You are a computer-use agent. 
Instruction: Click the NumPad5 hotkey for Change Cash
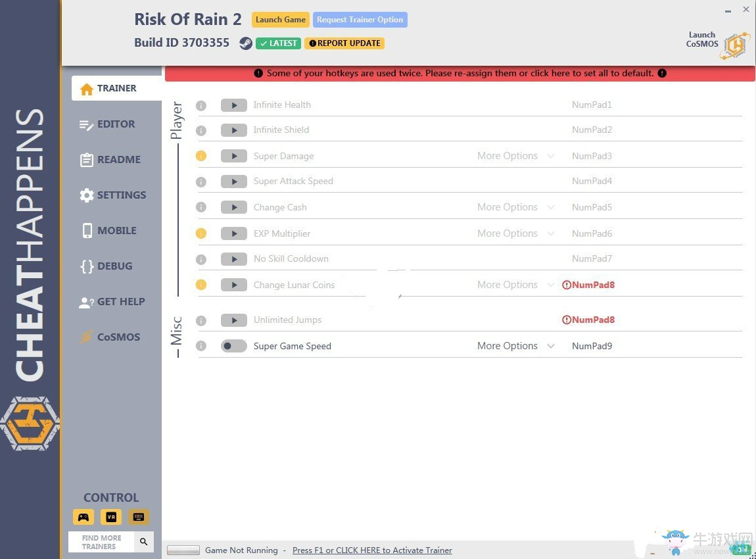click(x=592, y=207)
